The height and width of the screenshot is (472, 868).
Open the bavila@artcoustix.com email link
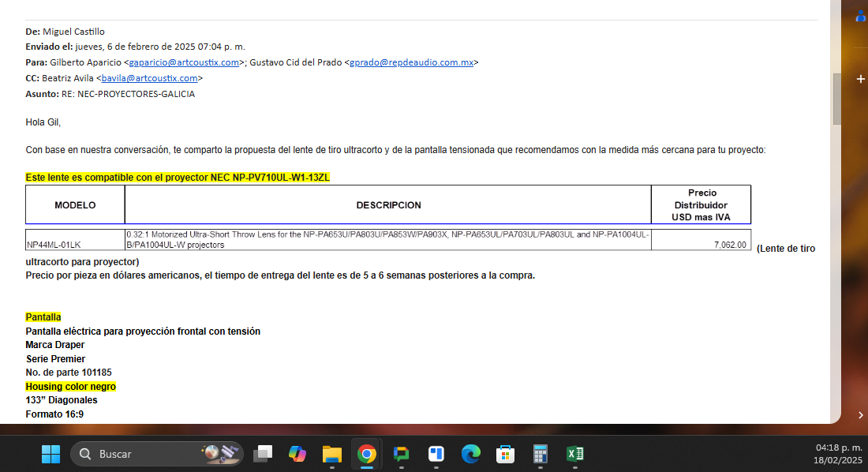[x=149, y=78]
